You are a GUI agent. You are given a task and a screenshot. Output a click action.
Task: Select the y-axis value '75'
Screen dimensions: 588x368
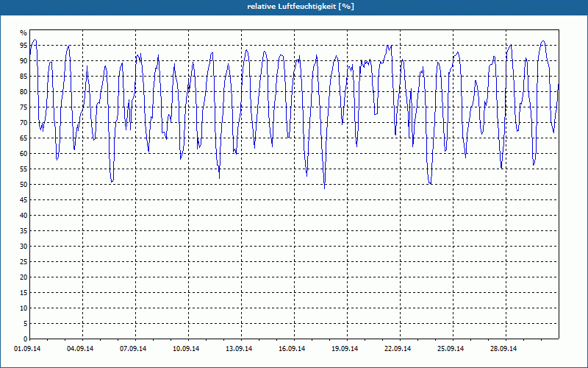coord(24,107)
